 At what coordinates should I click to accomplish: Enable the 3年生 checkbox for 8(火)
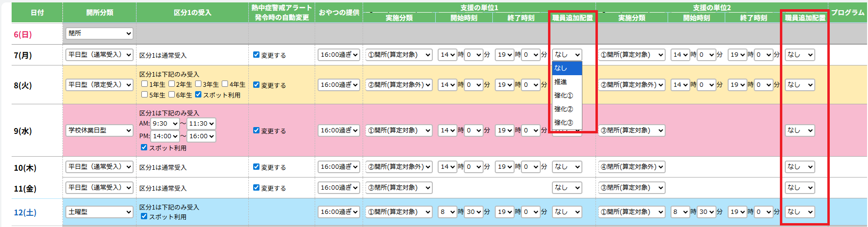[198, 84]
